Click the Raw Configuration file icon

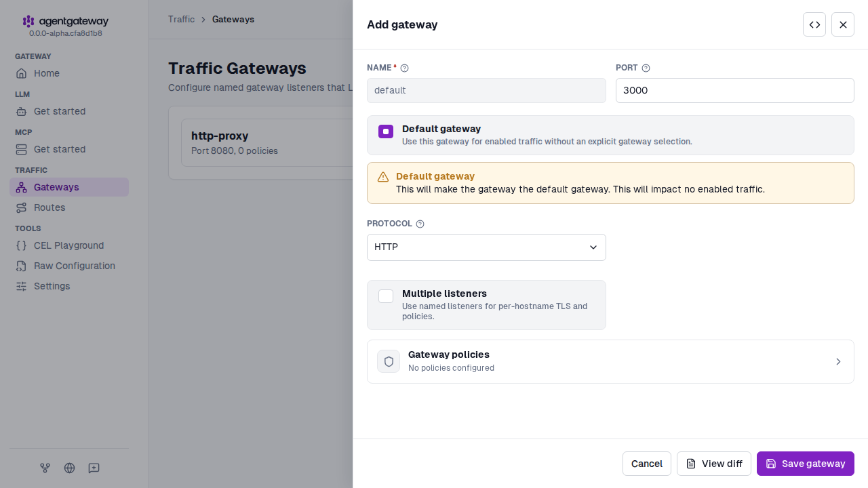22,266
